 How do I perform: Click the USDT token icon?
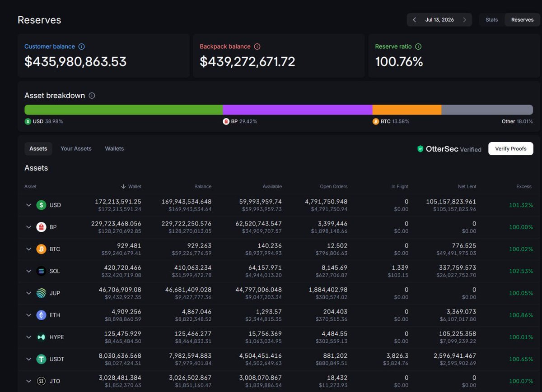[x=42, y=359]
